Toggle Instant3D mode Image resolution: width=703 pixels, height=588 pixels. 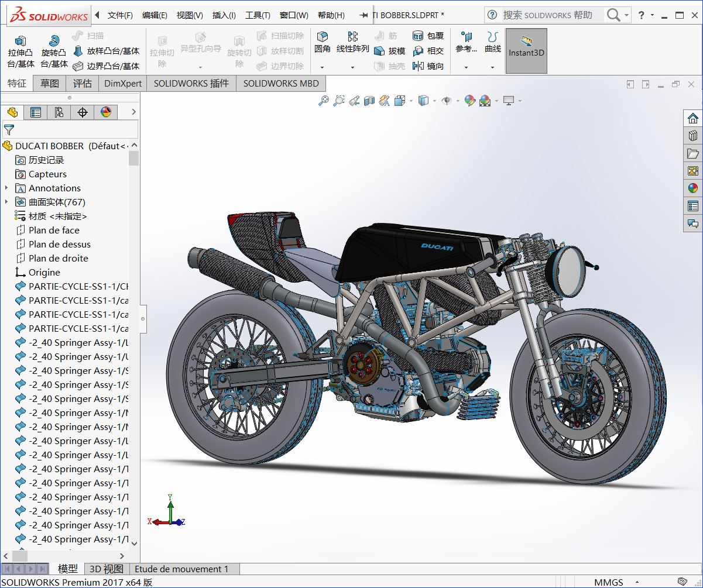click(526, 51)
